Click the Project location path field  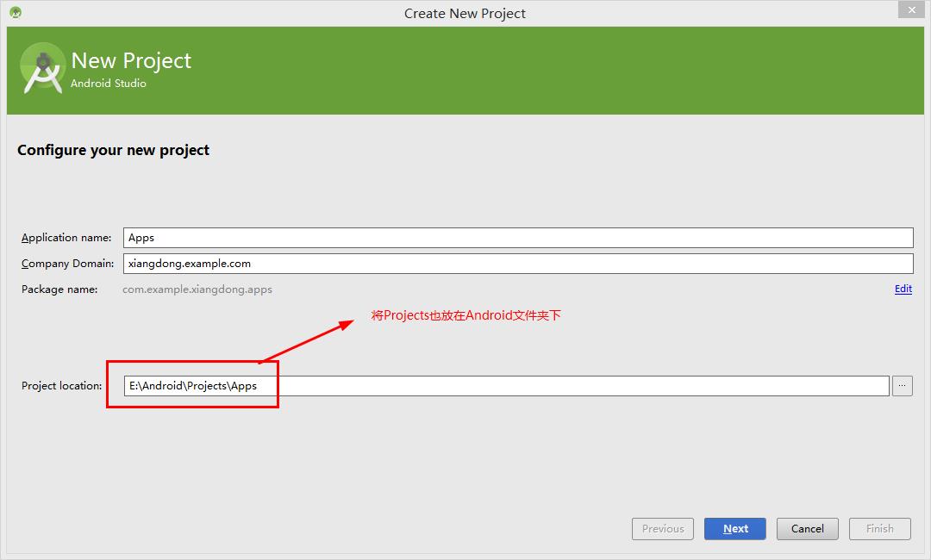(507, 386)
